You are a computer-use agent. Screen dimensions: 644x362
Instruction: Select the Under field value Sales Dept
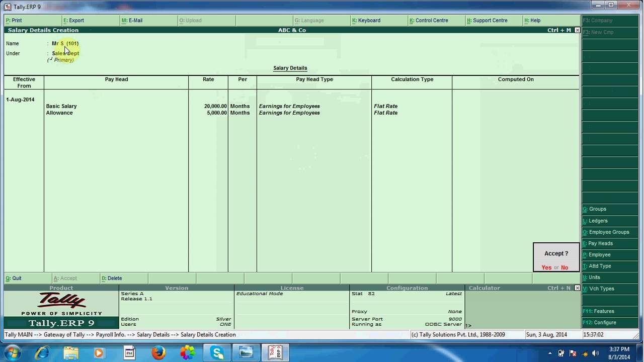point(65,53)
